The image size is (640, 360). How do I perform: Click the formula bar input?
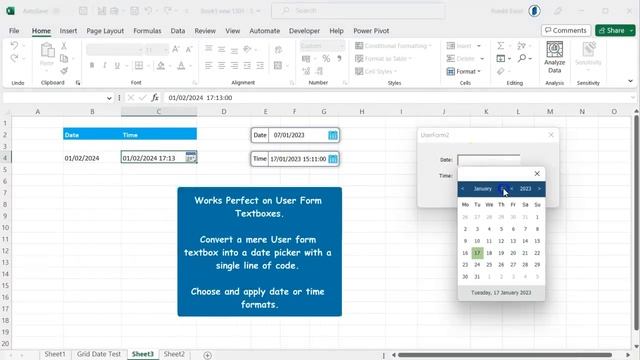398,98
